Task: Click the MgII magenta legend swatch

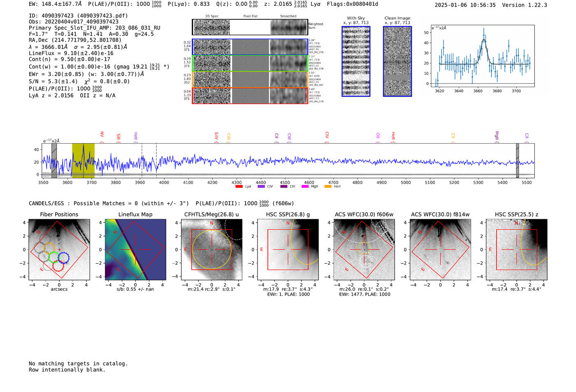Action: [x=305, y=186]
